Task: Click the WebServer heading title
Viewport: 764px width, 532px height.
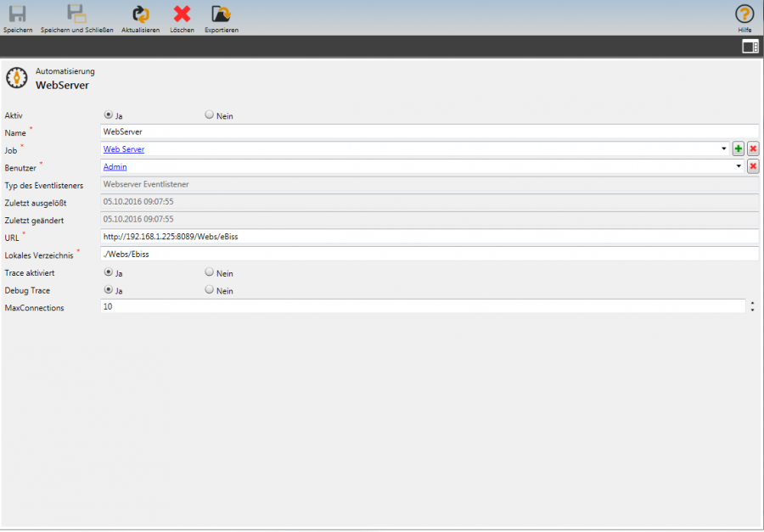Action: coord(62,85)
